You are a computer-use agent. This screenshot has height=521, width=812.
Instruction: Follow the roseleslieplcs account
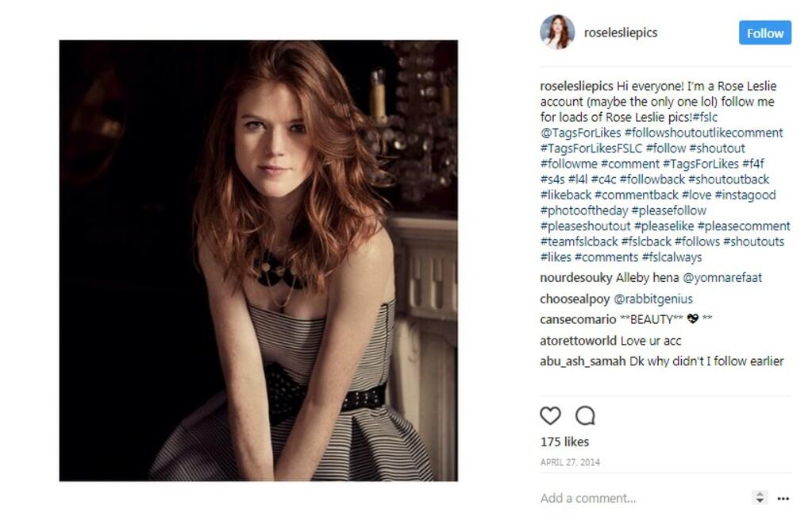tap(765, 33)
